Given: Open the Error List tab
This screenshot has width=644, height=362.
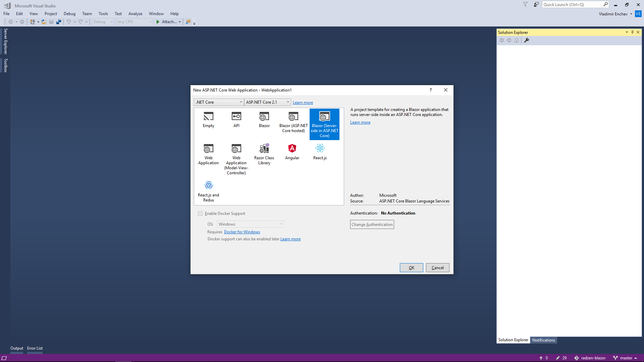Looking at the screenshot, I should [x=35, y=348].
